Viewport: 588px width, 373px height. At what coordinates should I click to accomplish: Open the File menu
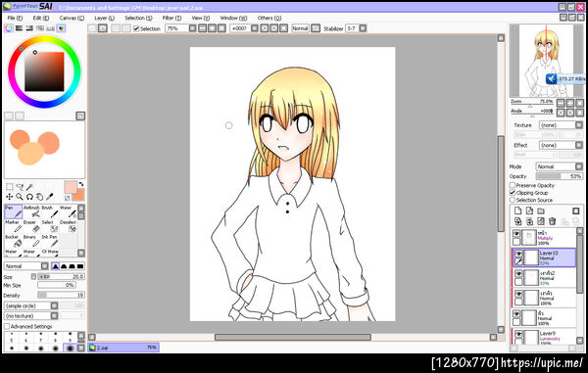point(15,18)
